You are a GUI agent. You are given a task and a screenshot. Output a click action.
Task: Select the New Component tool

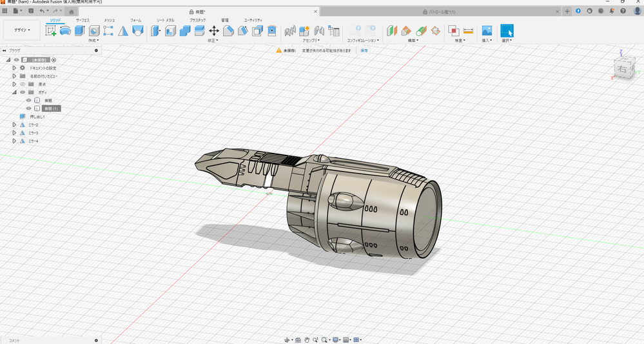click(304, 31)
